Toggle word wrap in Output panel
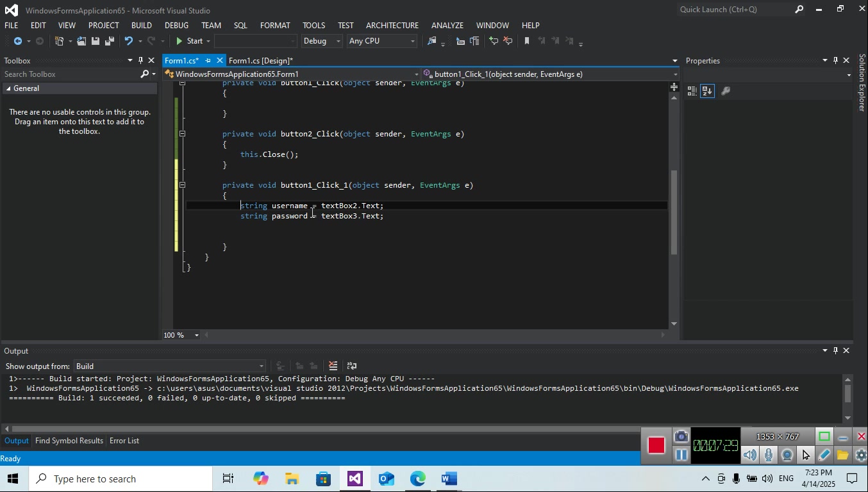 [x=352, y=366]
